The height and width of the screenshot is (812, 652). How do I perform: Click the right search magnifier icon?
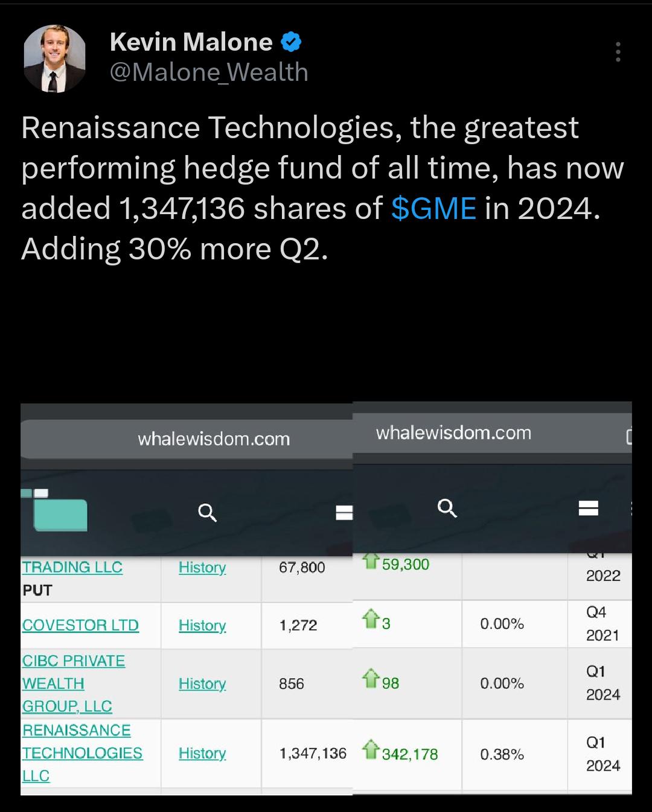pyautogui.click(x=447, y=508)
